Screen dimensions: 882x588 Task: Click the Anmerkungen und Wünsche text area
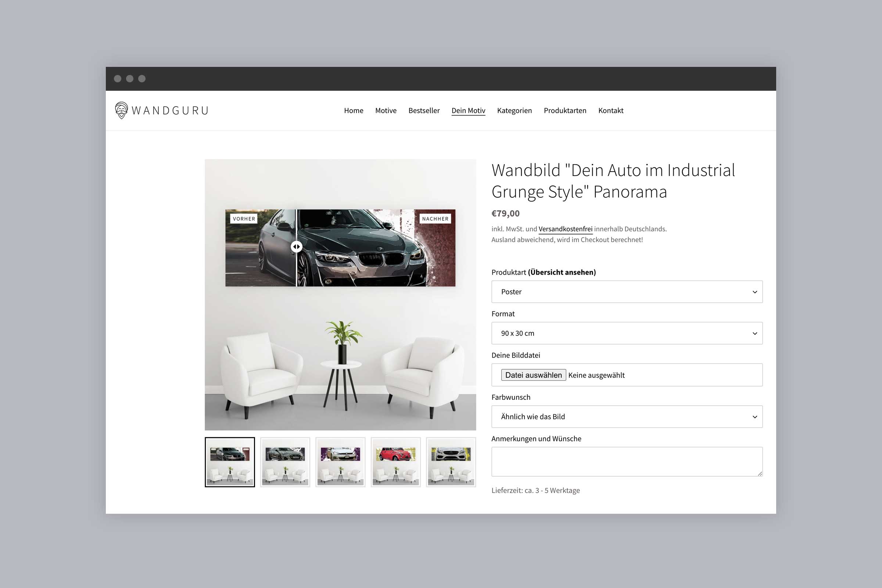tap(627, 462)
